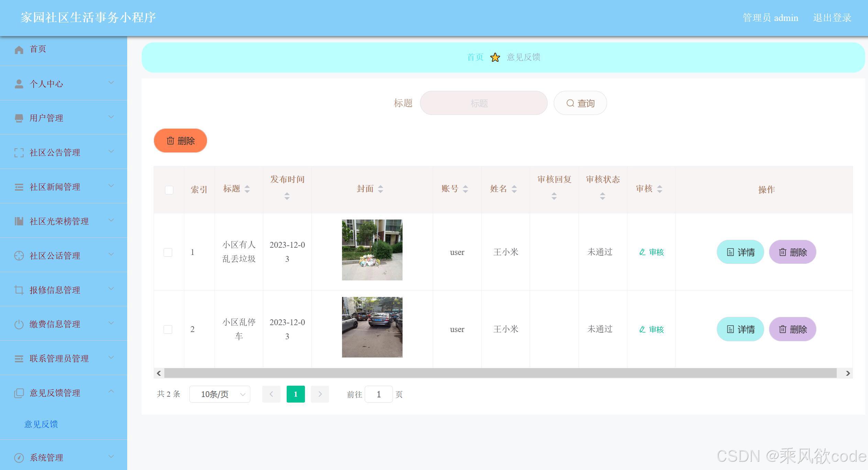
Task: Select the 意见反馈 submenu item
Action: pyautogui.click(x=41, y=424)
